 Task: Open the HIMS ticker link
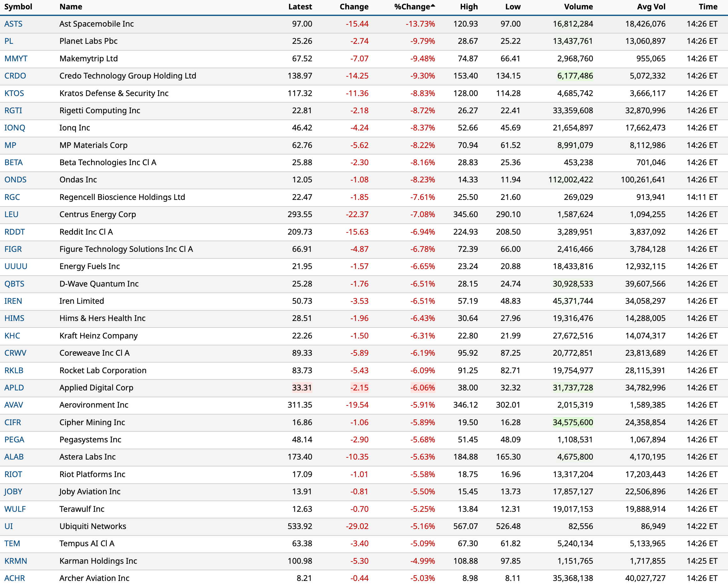pyautogui.click(x=14, y=318)
